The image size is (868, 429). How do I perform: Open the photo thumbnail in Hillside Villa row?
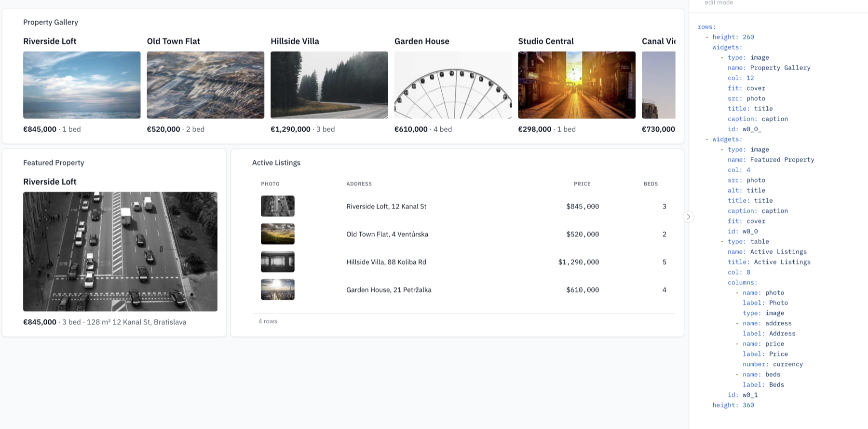point(278,262)
